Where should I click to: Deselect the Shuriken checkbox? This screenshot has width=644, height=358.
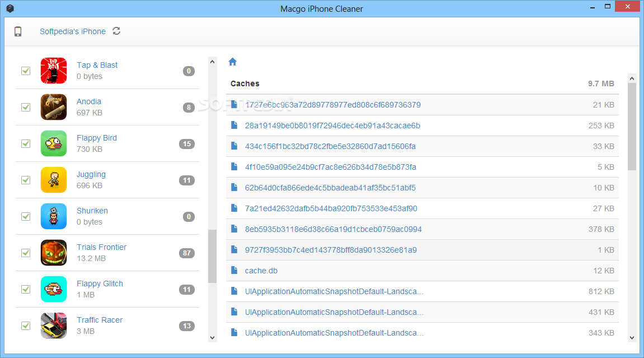tap(26, 216)
